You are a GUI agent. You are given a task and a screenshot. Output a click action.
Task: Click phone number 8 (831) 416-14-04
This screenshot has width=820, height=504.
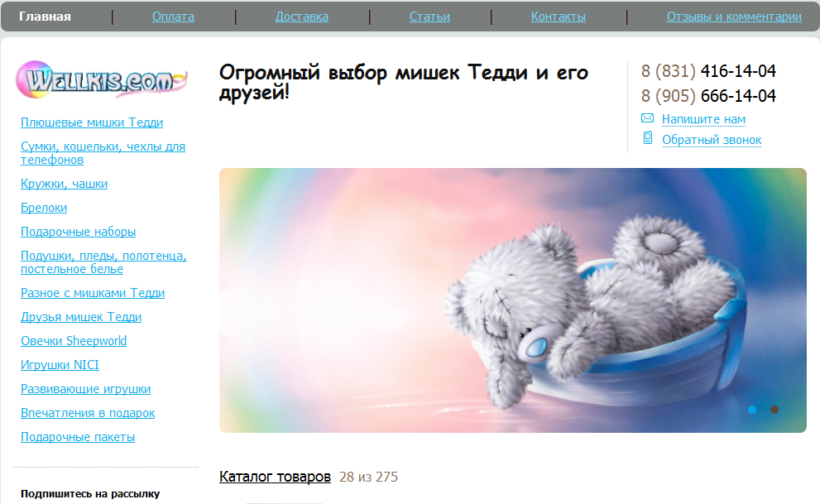[x=708, y=71]
